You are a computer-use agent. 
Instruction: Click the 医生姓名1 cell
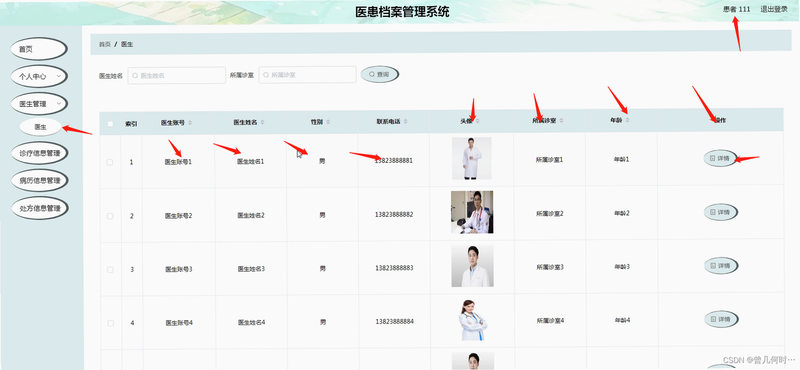click(x=251, y=161)
